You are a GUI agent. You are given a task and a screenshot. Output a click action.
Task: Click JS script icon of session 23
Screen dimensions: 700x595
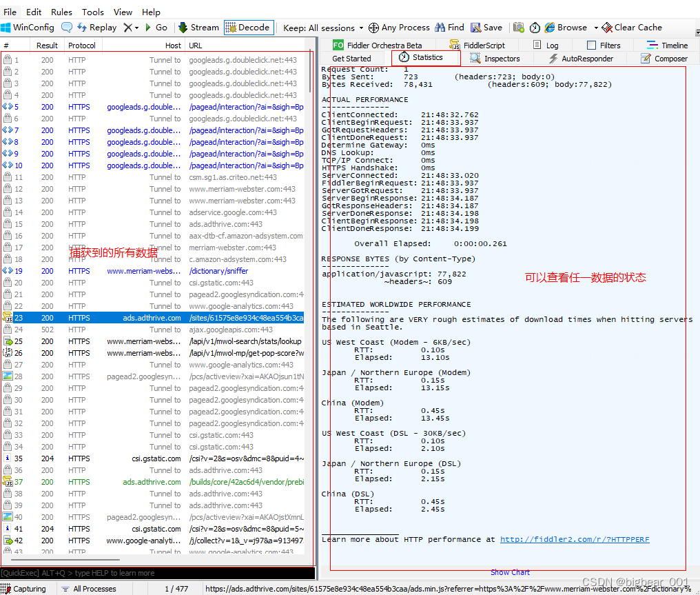[x=8, y=318]
